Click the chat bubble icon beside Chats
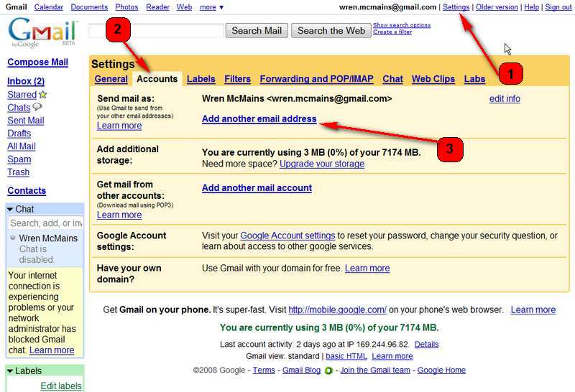The width and height of the screenshot is (575, 392). click(x=37, y=107)
